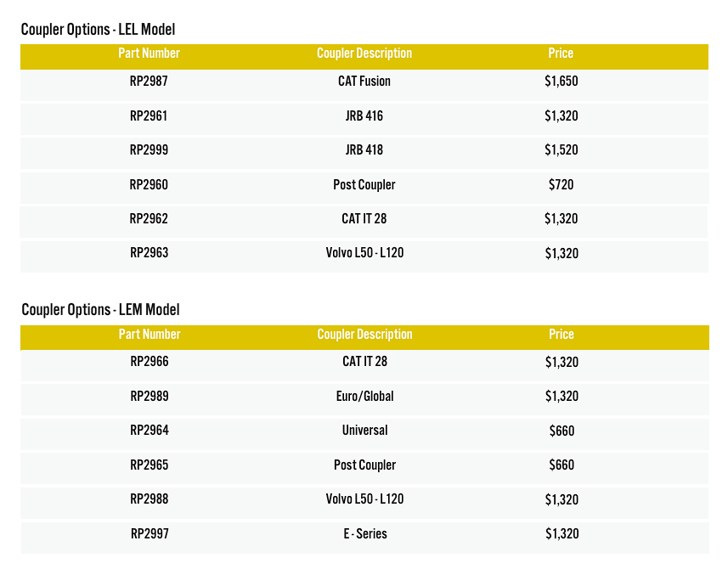Viewport: 728px width, 586px height.
Task: Select the JRB 418 description
Action: [x=364, y=150]
